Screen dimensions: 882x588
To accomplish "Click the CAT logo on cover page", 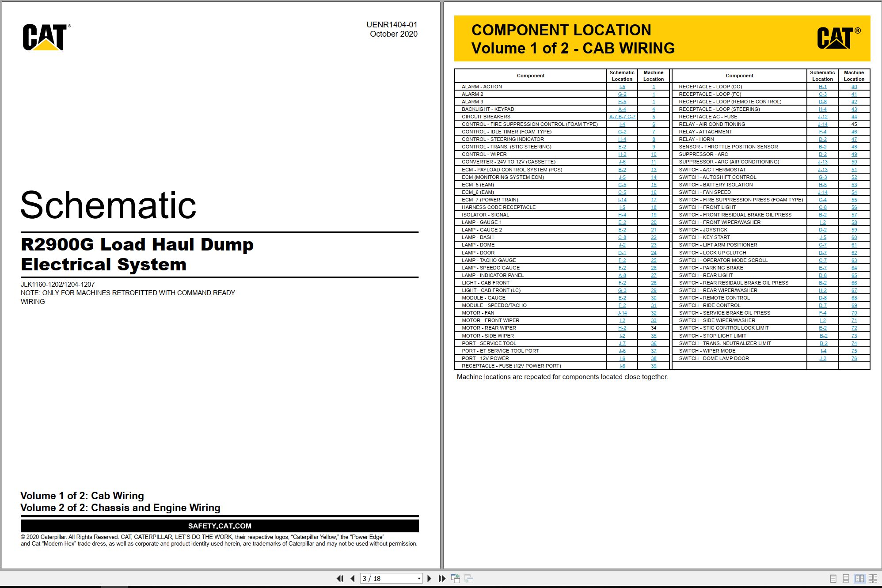I will click(46, 37).
